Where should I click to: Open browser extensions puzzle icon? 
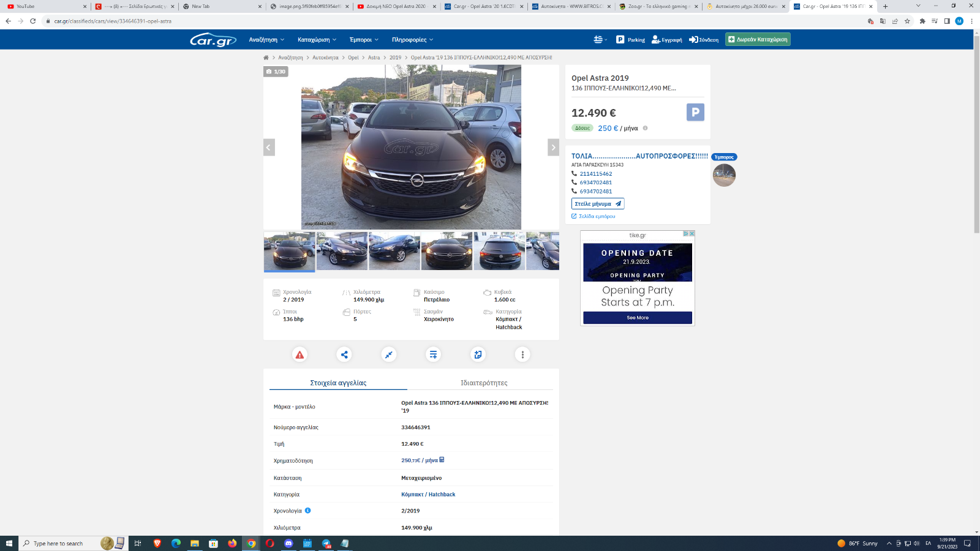click(x=922, y=21)
